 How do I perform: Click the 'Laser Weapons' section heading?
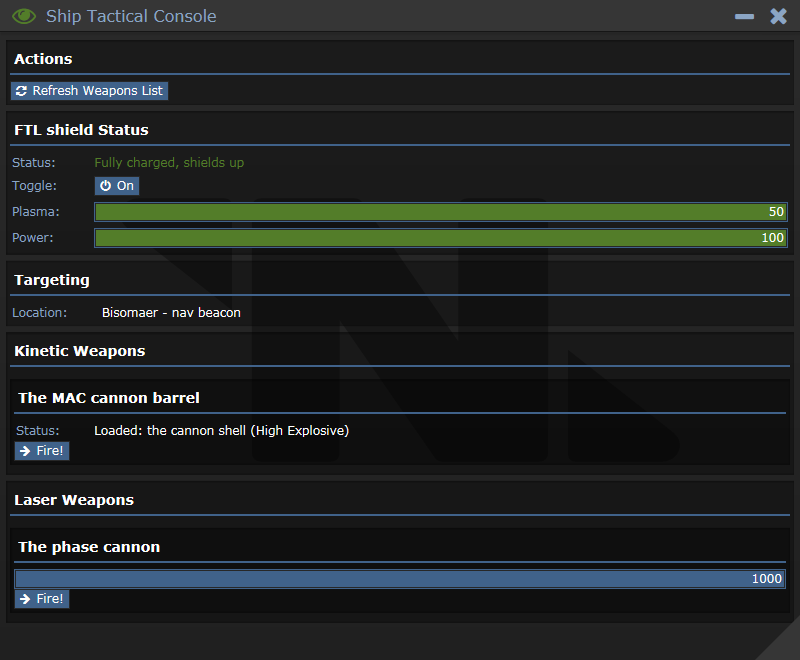[x=74, y=500]
